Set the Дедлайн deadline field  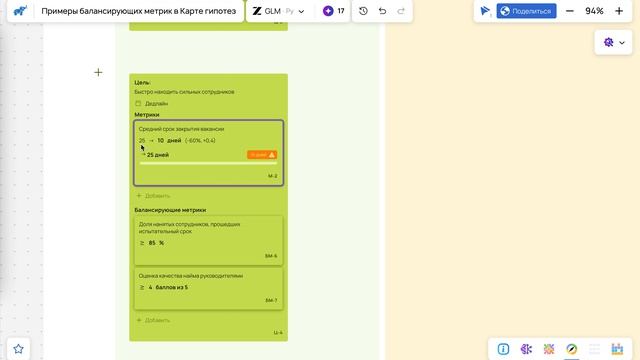[156, 104]
